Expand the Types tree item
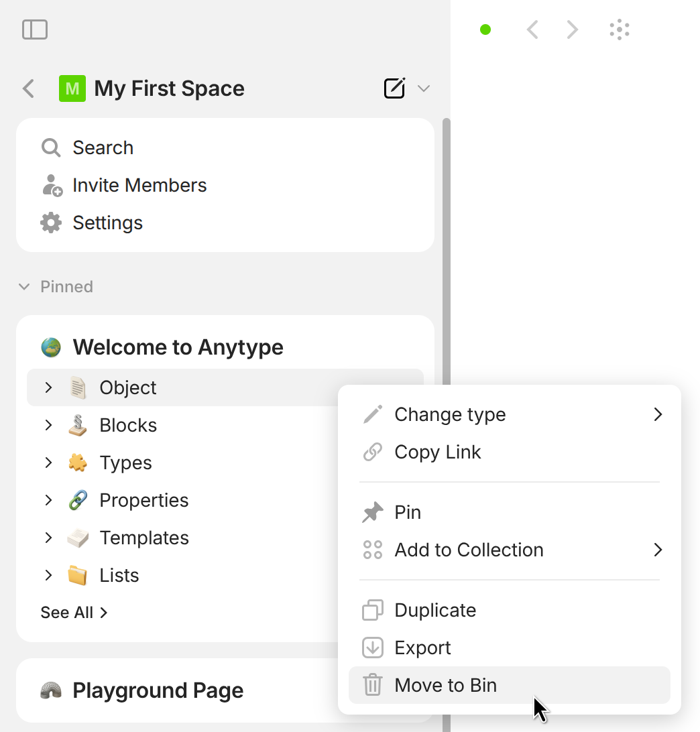The image size is (700, 732). pos(48,463)
